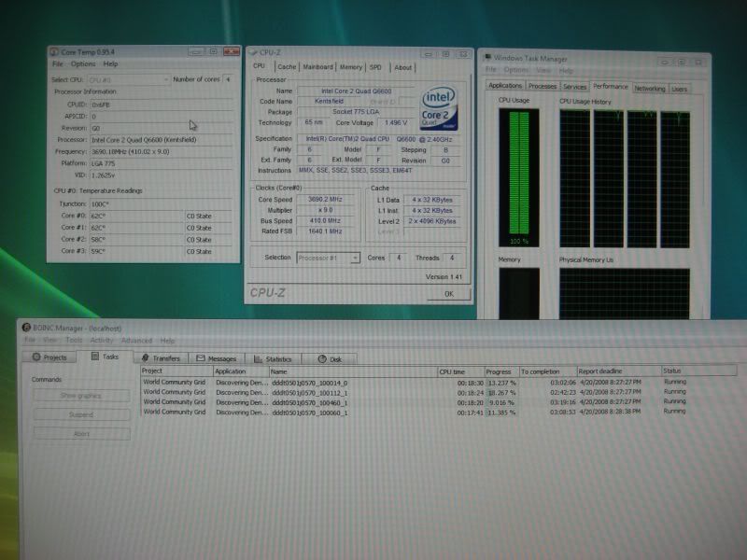
Task: Click Core Speed value in CPU-Z
Action: tap(325, 200)
